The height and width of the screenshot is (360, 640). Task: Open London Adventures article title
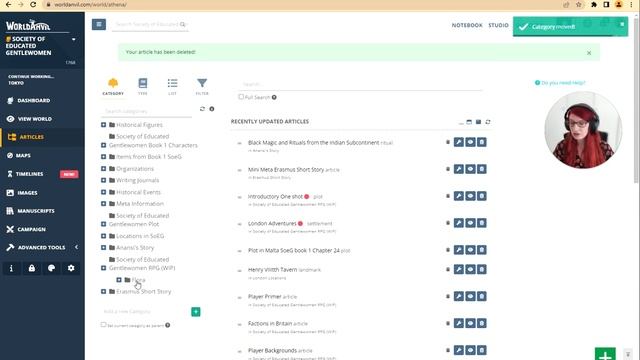272,224
